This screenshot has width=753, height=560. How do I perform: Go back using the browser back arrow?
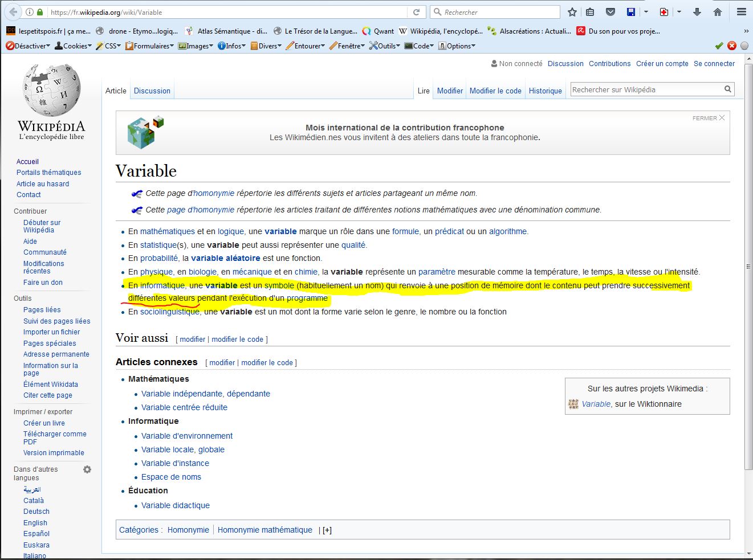click(14, 12)
